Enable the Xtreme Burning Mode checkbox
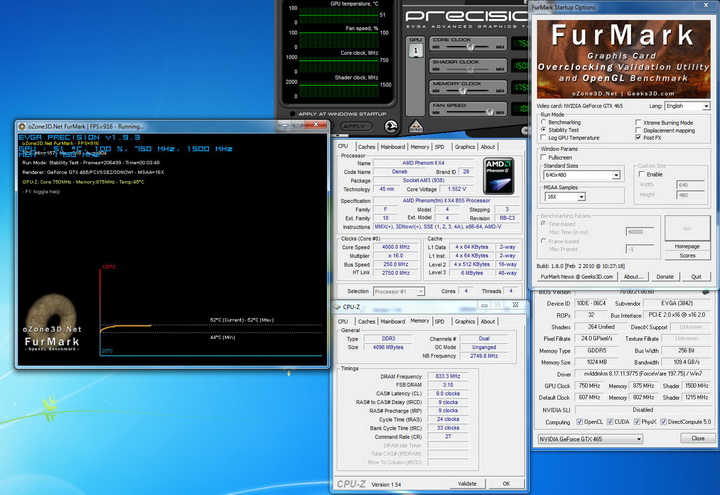 [x=638, y=122]
